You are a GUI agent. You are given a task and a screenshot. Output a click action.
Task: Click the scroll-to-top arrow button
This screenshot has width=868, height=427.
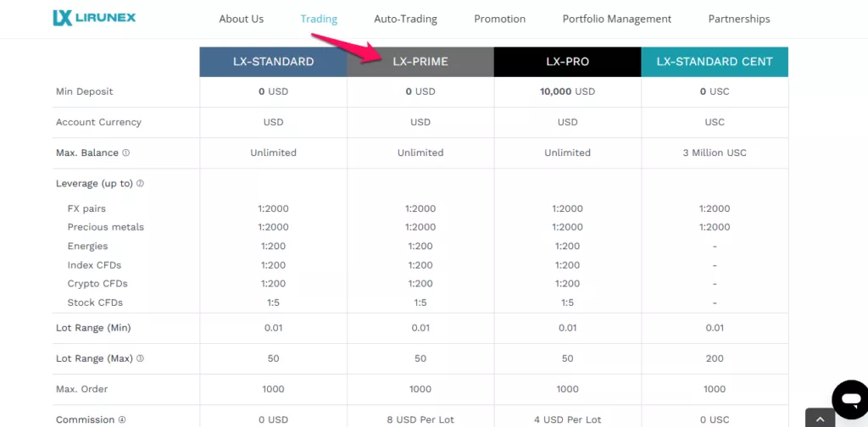pos(820,419)
